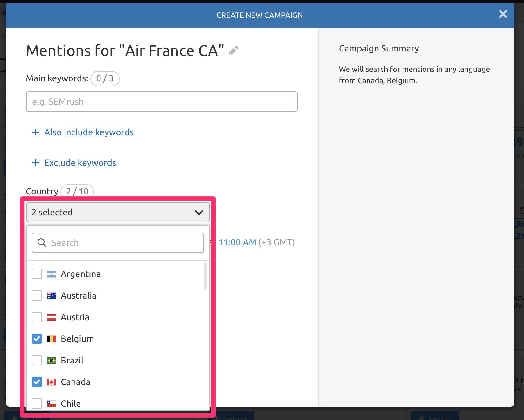Click the 'Argentina' country label
Image resolution: width=524 pixels, height=420 pixels.
click(x=81, y=274)
